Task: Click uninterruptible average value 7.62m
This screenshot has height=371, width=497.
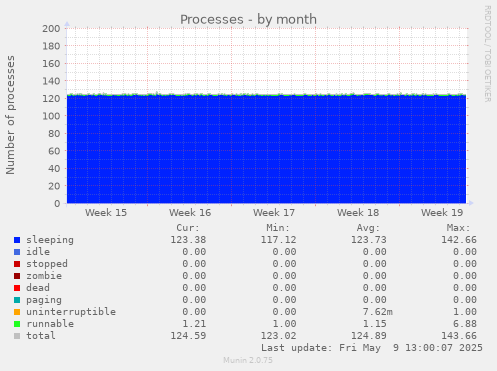Action: (378, 312)
